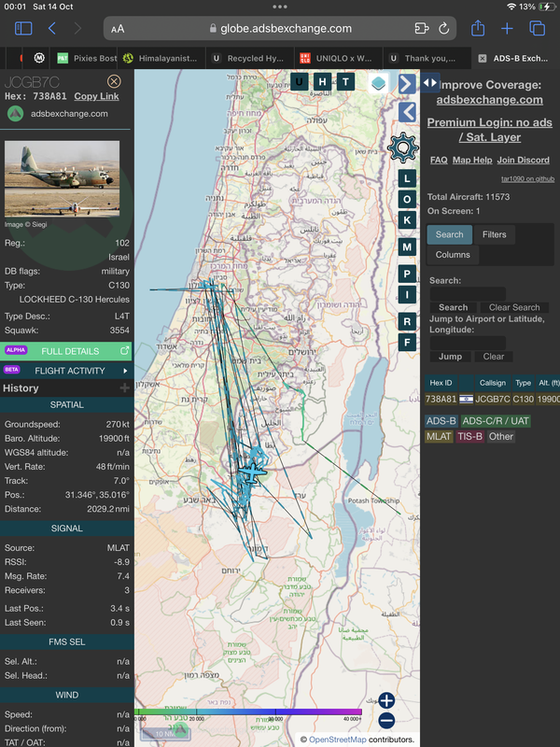Open the Map Help link

coord(472,160)
